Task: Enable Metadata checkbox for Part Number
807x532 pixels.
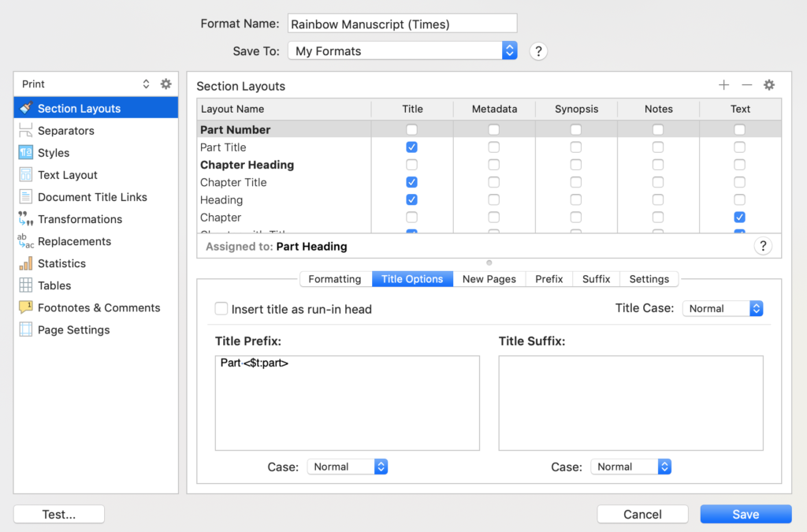Action: (x=493, y=129)
